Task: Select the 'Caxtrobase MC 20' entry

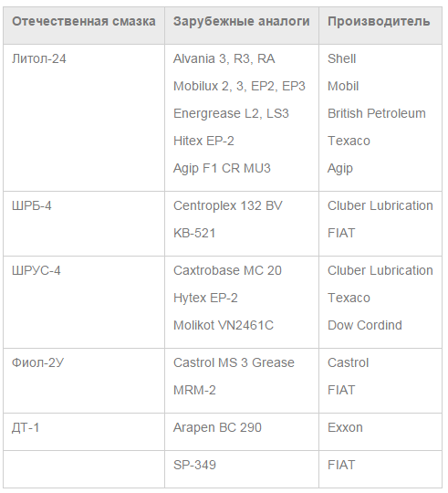Action: 227,271
